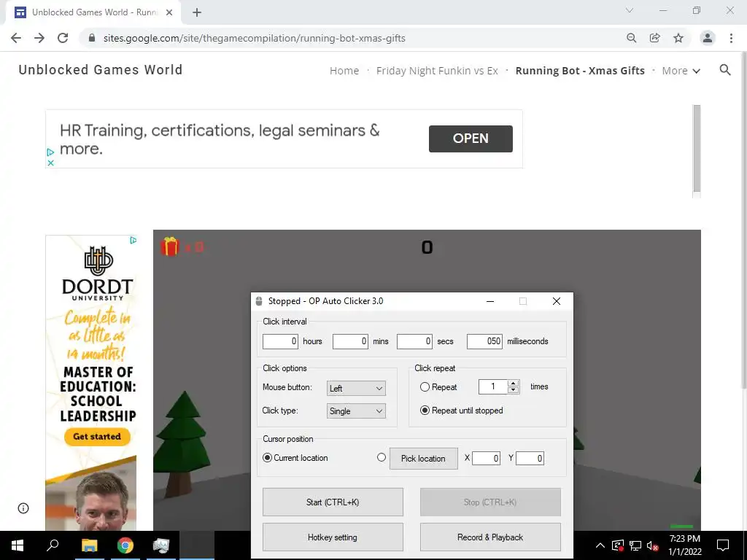Click the mins interval field
747x560 pixels.
pyautogui.click(x=350, y=341)
